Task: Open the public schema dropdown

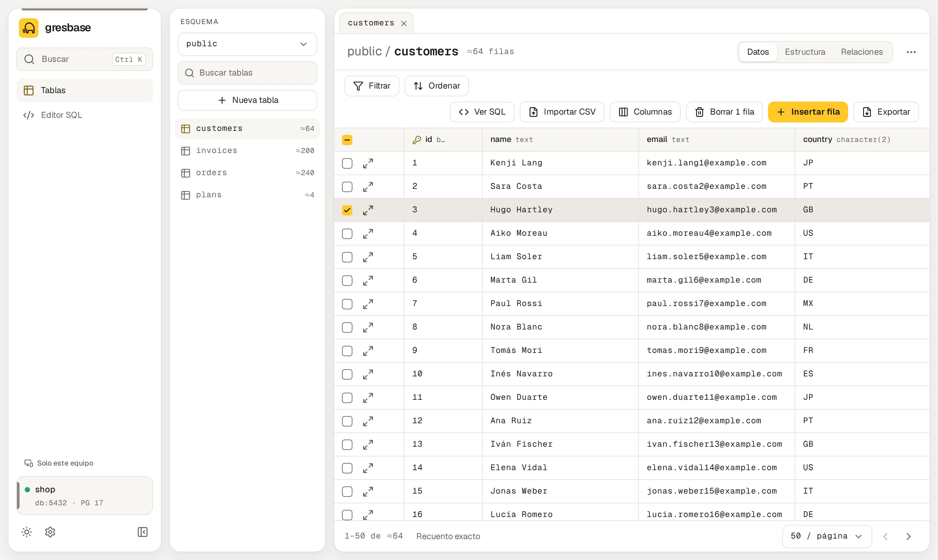Action: tap(247, 44)
